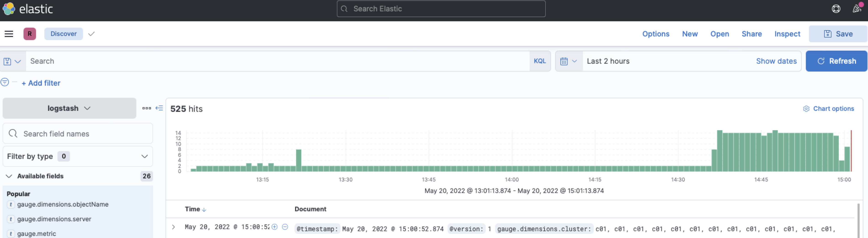Select Inspect from the top menu
Image resolution: width=868 pixels, height=238 pixels.
pos(787,34)
